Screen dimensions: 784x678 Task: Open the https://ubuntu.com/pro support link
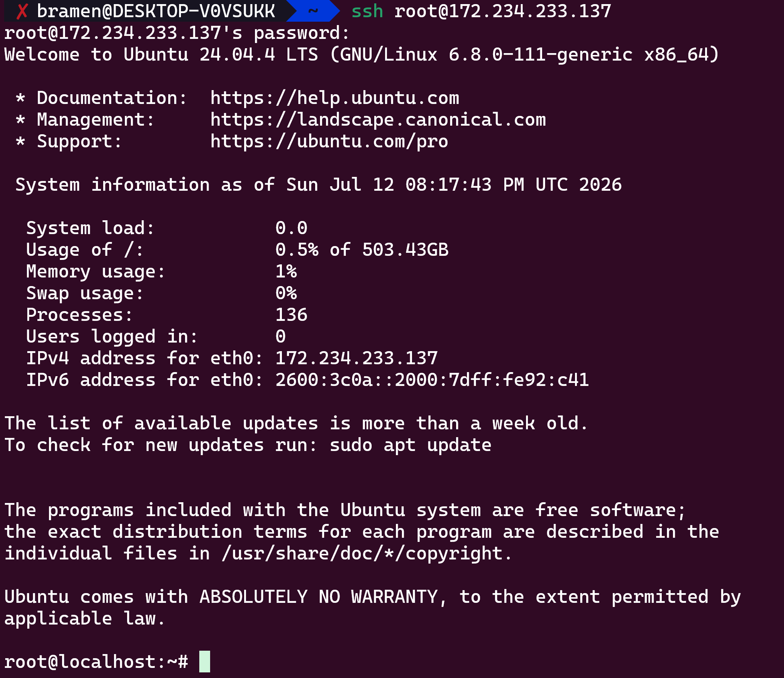tap(329, 142)
